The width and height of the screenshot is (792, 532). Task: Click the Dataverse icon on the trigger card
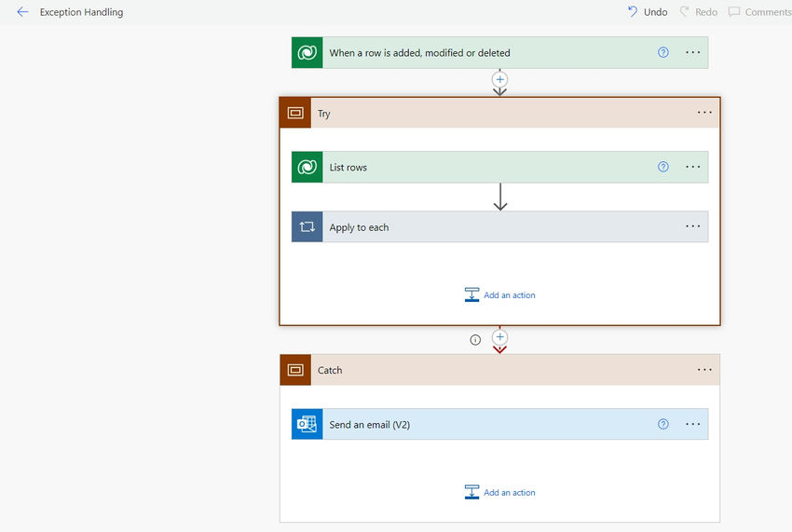(307, 52)
